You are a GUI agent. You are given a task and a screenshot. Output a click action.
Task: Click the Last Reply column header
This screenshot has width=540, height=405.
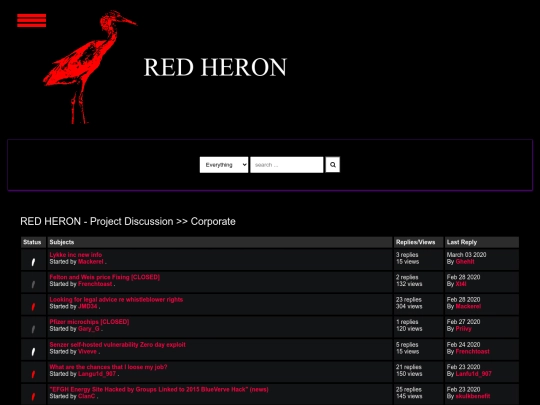click(482, 242)
